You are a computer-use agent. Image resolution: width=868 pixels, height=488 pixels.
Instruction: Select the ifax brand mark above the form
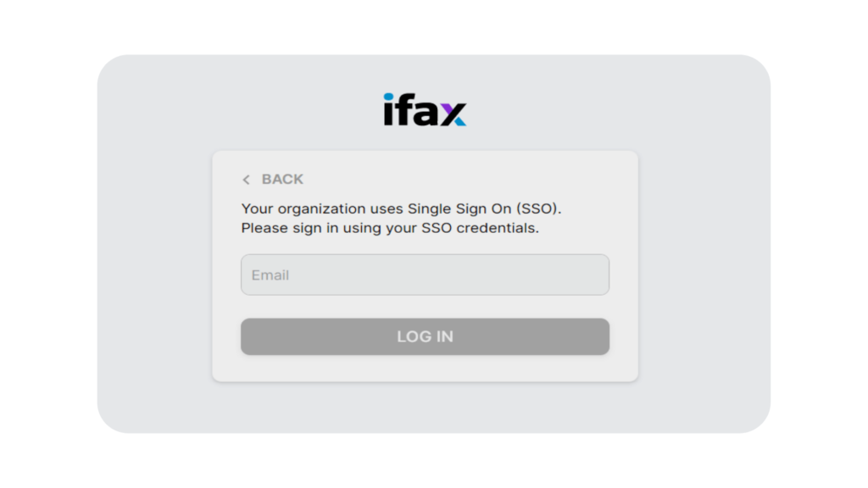coord(424,108)
